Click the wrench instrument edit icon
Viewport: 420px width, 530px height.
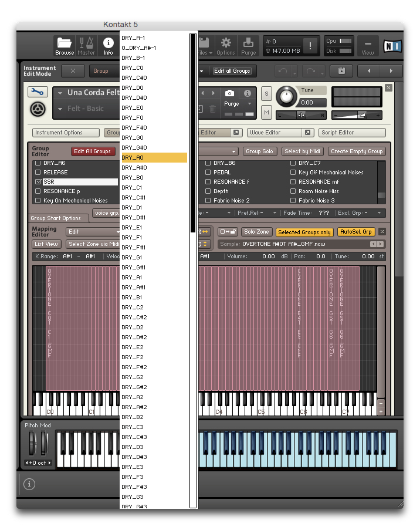tap(38, 92)
